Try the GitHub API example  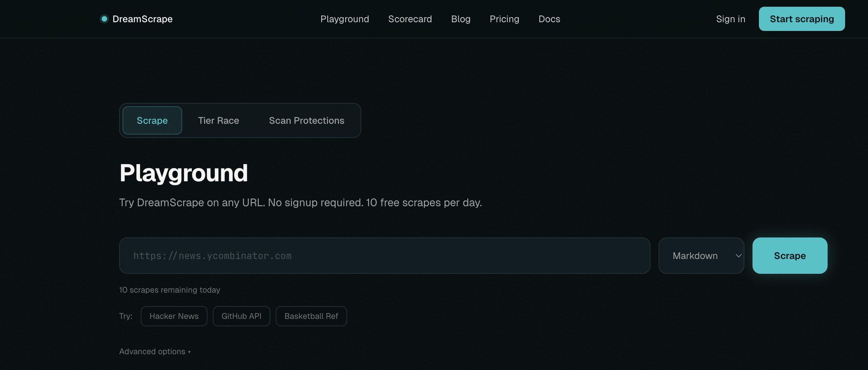click(x=241, y=316)
